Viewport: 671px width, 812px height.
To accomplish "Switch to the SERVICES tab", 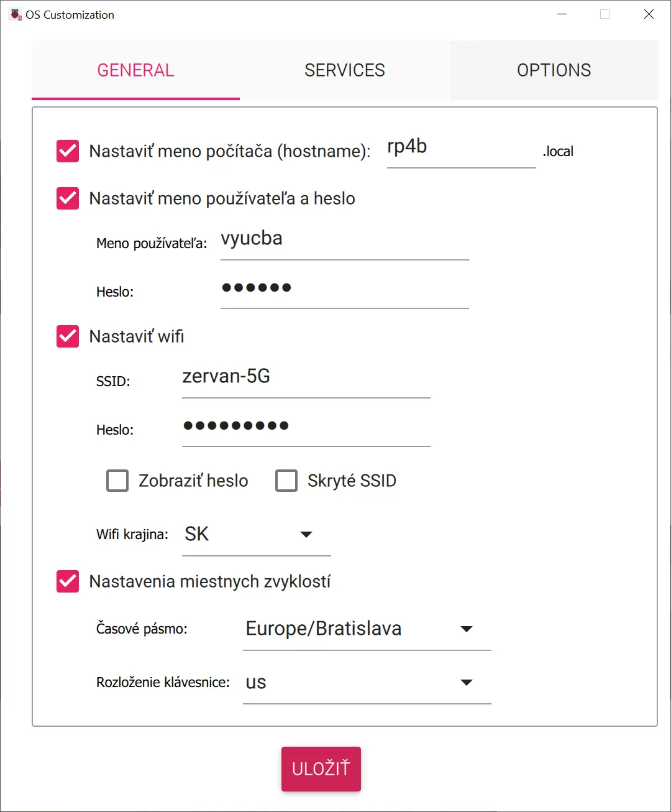I will [344, 70].
